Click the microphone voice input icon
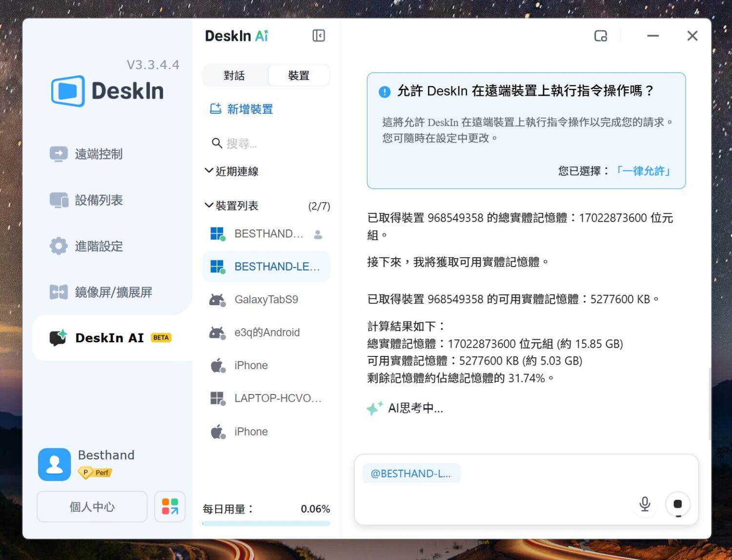This screenshot has width=732, height=560. [645, 503]
